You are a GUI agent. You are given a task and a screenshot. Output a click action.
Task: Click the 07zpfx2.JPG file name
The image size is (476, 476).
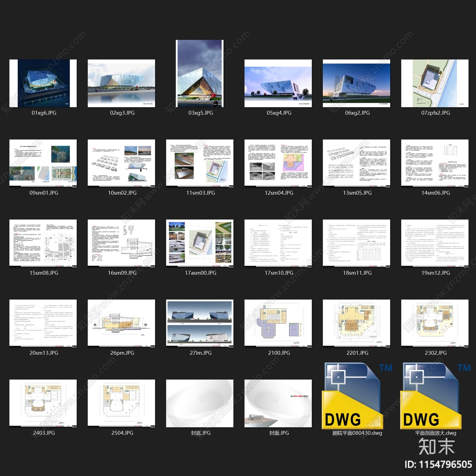point(436,113)
